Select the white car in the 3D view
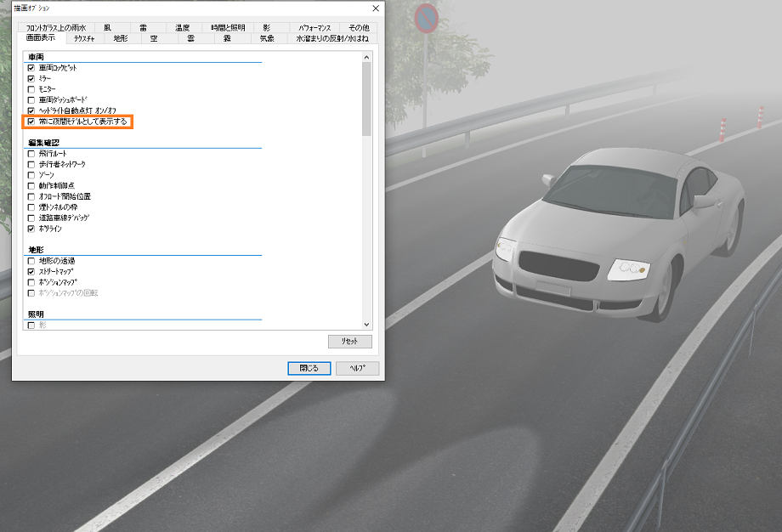This screenshot has width=782, height=532. [619, 235]
